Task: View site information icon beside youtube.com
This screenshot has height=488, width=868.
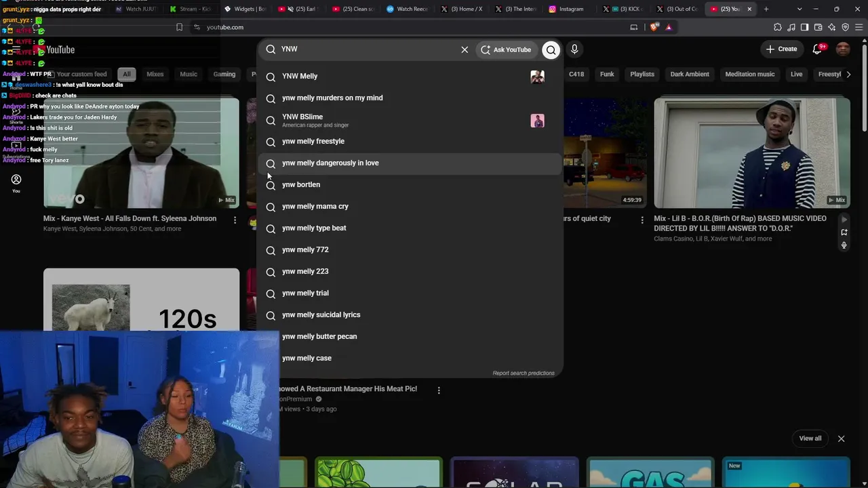Action: click(x=197, y=27)
